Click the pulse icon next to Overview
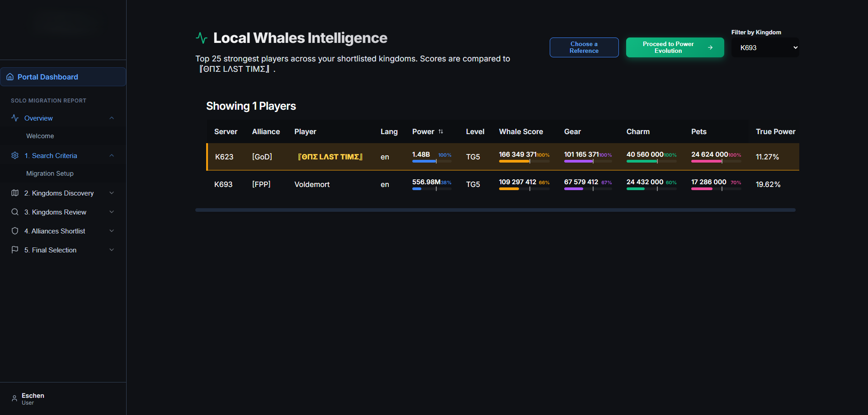The width and height of the screenshot is (868, 415). (15, 118)
